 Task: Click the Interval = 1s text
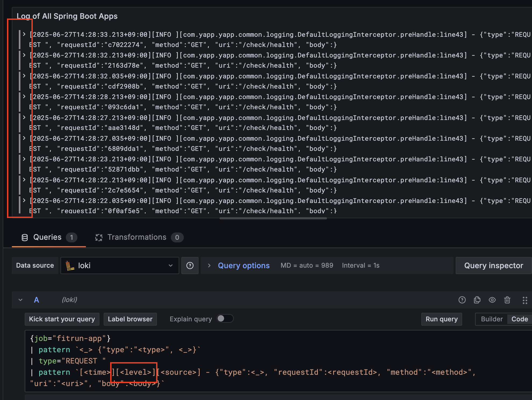click(x=361, y=266)
